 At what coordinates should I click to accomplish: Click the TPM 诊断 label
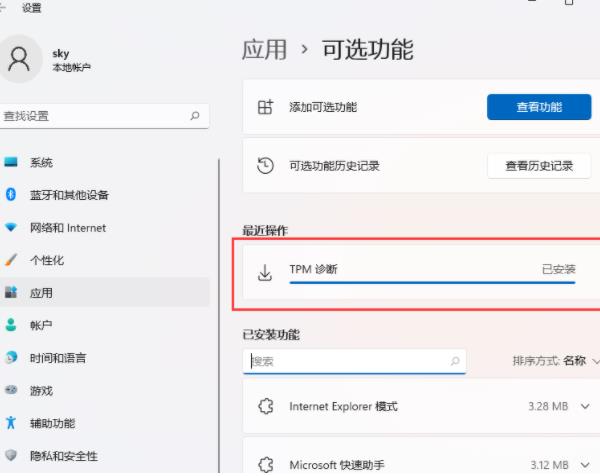pyautogui.click(x=313, y=269)
